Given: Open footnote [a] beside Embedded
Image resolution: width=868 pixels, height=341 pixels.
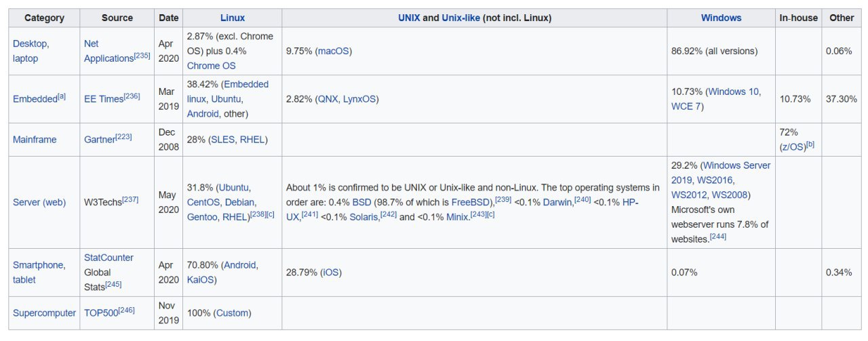Looking at the screenshot, I should point(62,97).
